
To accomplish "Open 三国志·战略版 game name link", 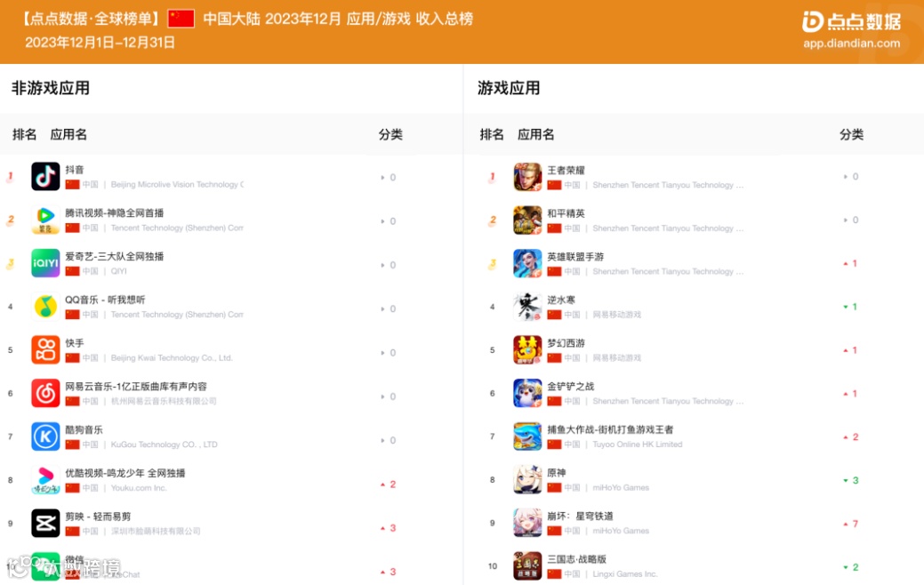I will point(576,559).
